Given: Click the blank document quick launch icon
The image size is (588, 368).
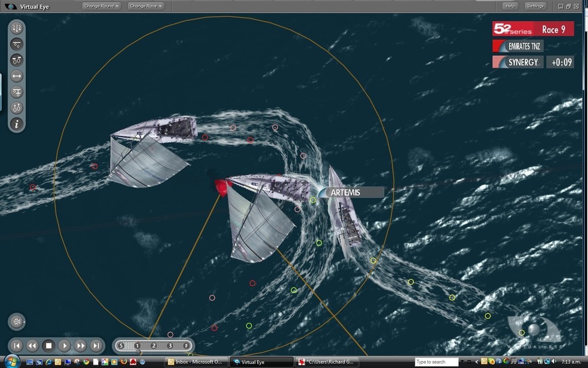Looking at the screenshot, I should coord(96,362).
